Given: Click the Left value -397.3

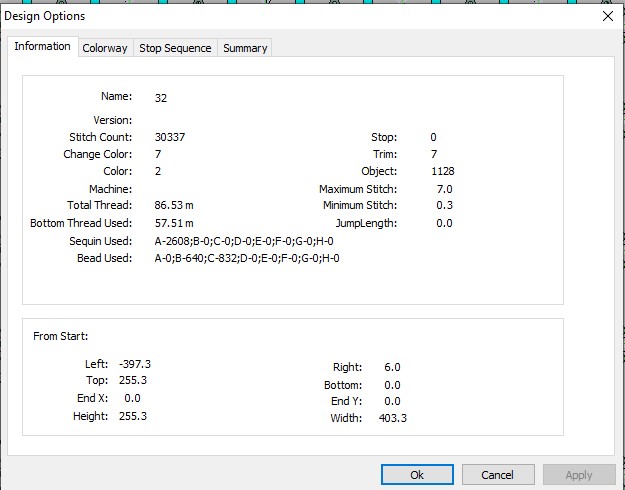Looking at the screenshot, I should click(135, 364).
